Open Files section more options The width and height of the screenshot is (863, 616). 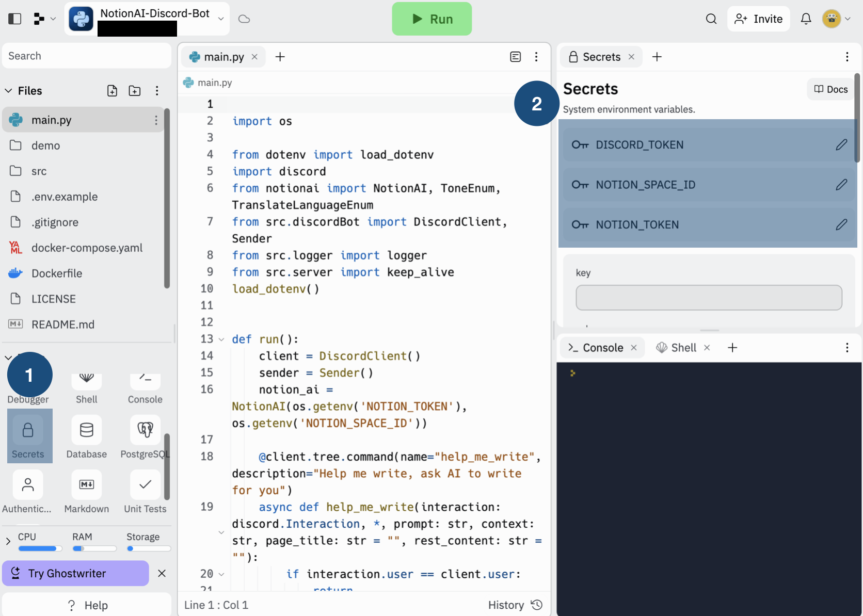tap(157, 91)
